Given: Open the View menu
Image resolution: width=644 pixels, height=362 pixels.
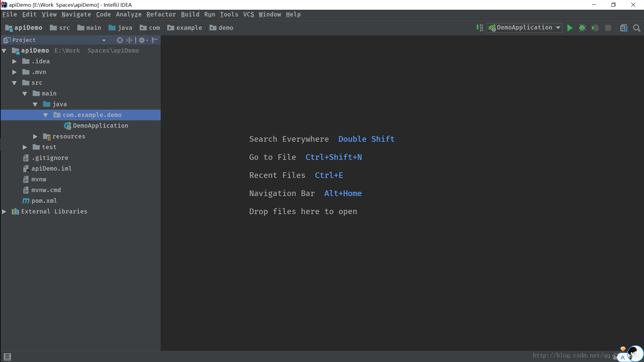Looking at the screenshot, I should point(49,14).
